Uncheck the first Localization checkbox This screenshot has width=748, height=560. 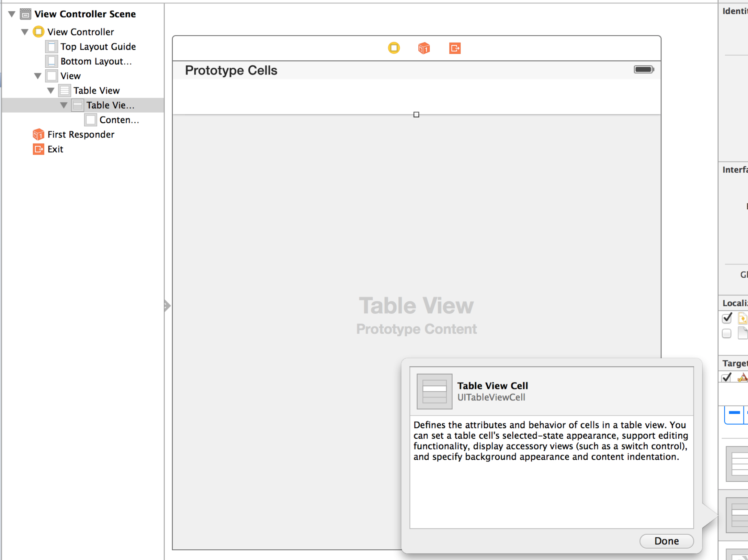pyautogui.click(x=727, y=318)
